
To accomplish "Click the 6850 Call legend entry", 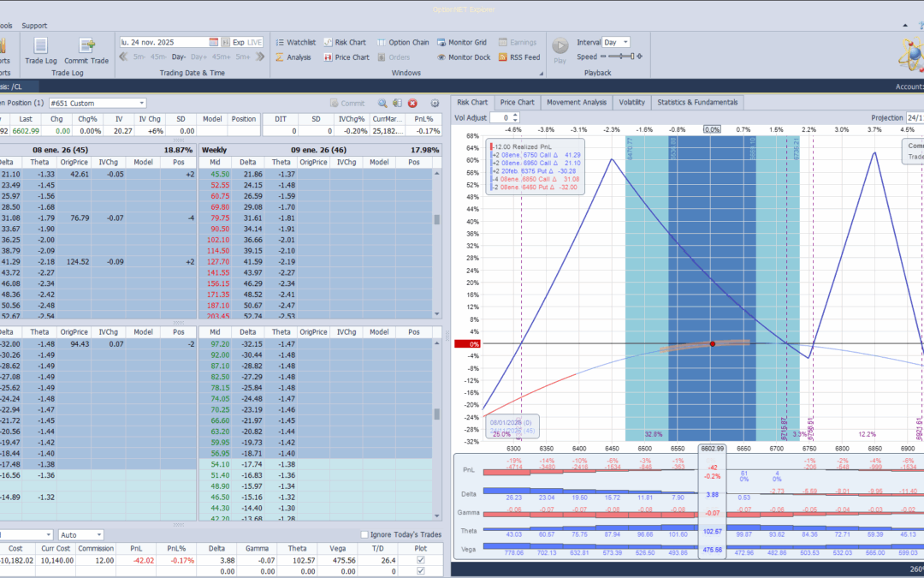I will [x=536, y=179].
